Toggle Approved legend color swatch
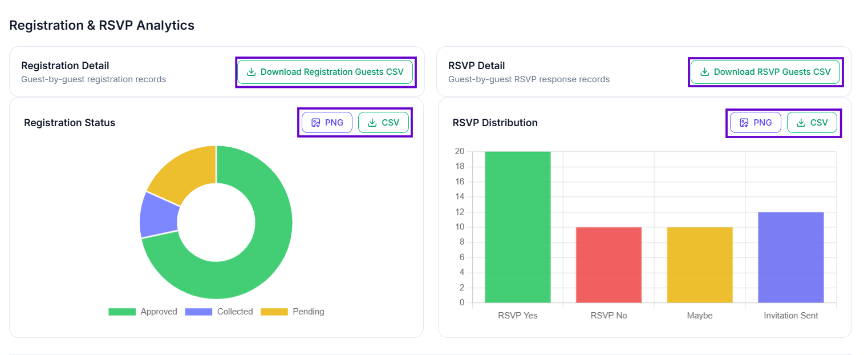 tap(122, 312)
